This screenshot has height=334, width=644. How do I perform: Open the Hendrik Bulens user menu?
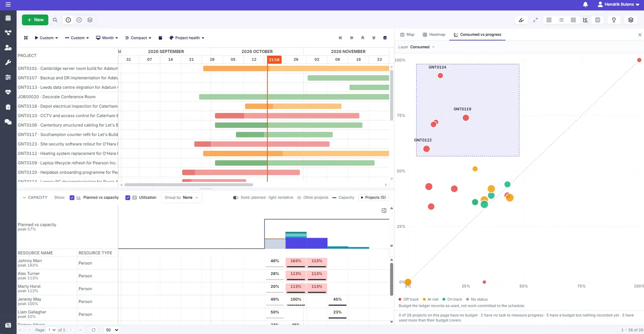coord(618,4)
